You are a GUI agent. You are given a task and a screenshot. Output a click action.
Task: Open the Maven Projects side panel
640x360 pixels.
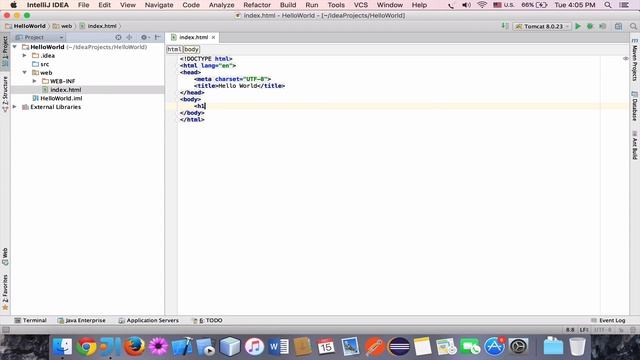point(635,60)
